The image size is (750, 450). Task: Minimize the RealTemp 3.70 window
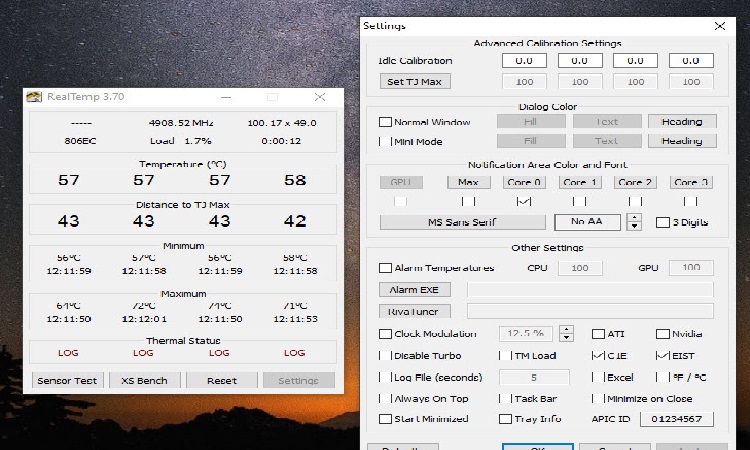[x=226, y=97]
